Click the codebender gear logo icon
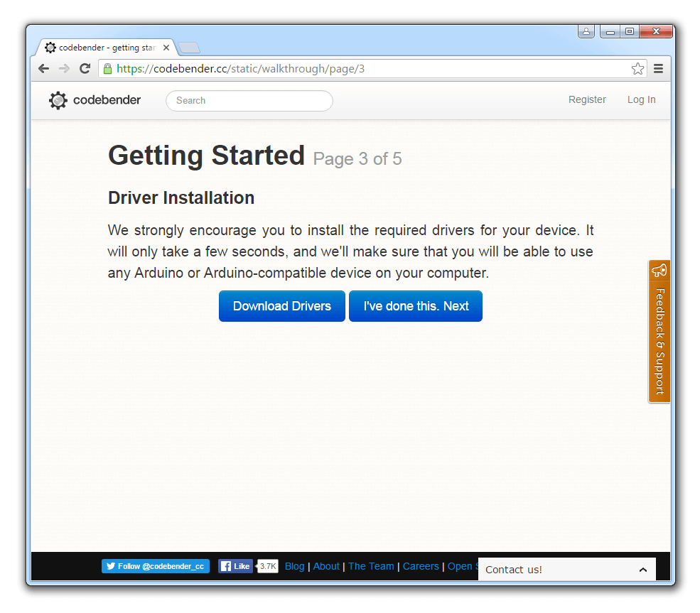This screenshot has width=700, height=613. coord(58,100)
